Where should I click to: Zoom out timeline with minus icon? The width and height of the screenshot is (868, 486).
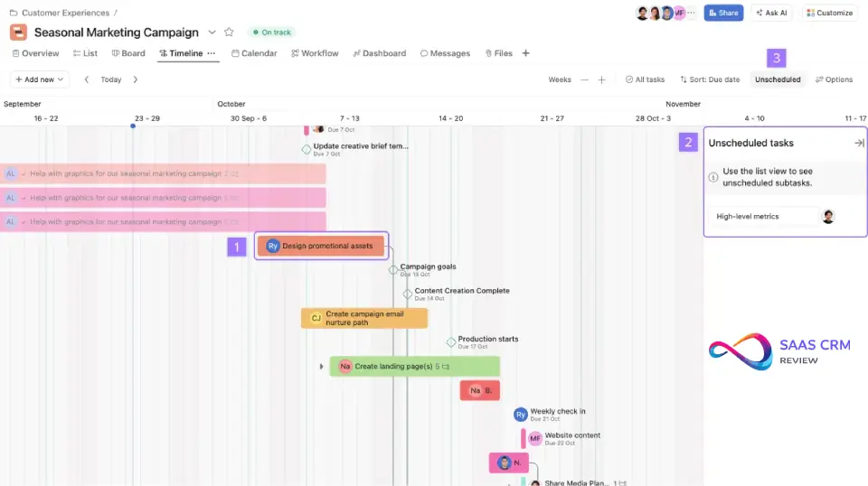[585, 79]
